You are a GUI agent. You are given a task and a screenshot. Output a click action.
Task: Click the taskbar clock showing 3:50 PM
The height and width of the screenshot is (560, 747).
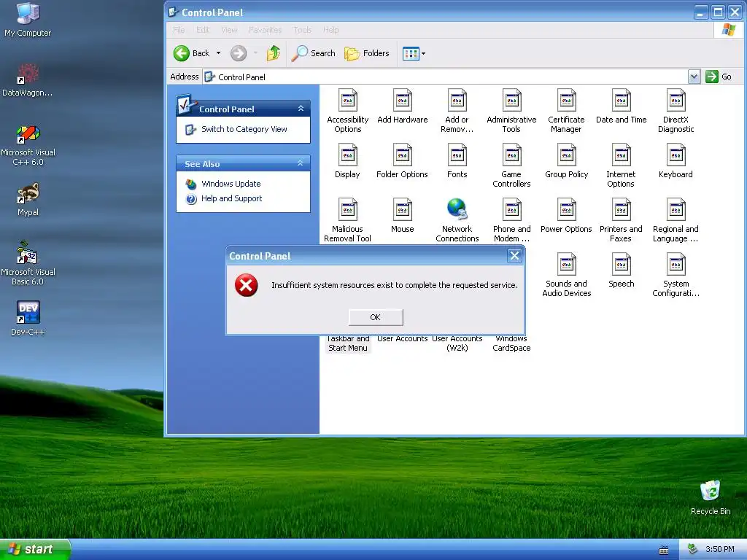tap(720, 550)
